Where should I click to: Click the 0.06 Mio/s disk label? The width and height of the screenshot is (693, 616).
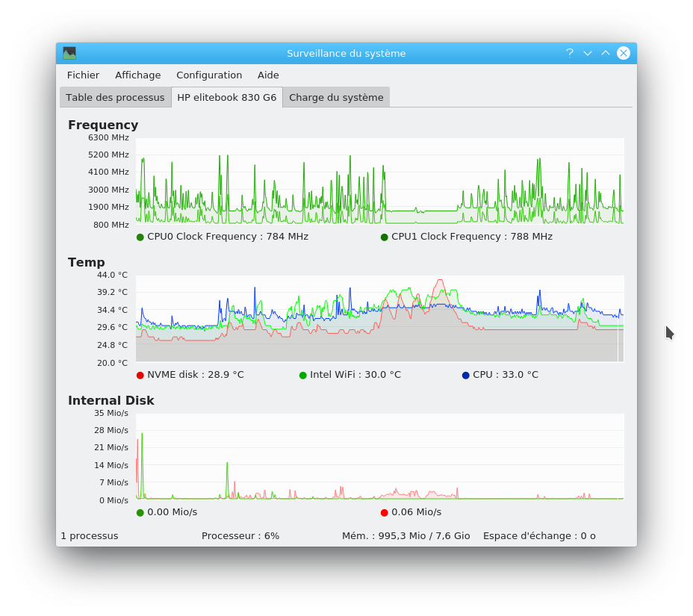click(417, 511)
